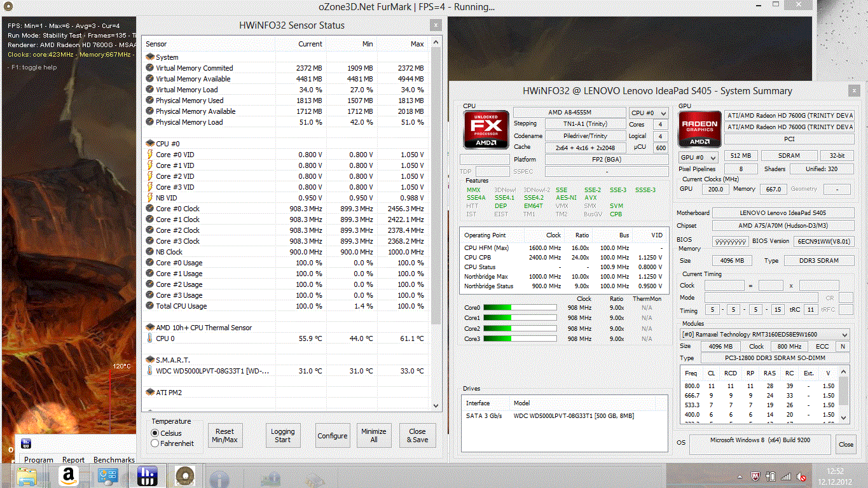Click the BIOS Version 6ECN91WW field
This screenshot has width=868, height=488.
coord(823,242)
